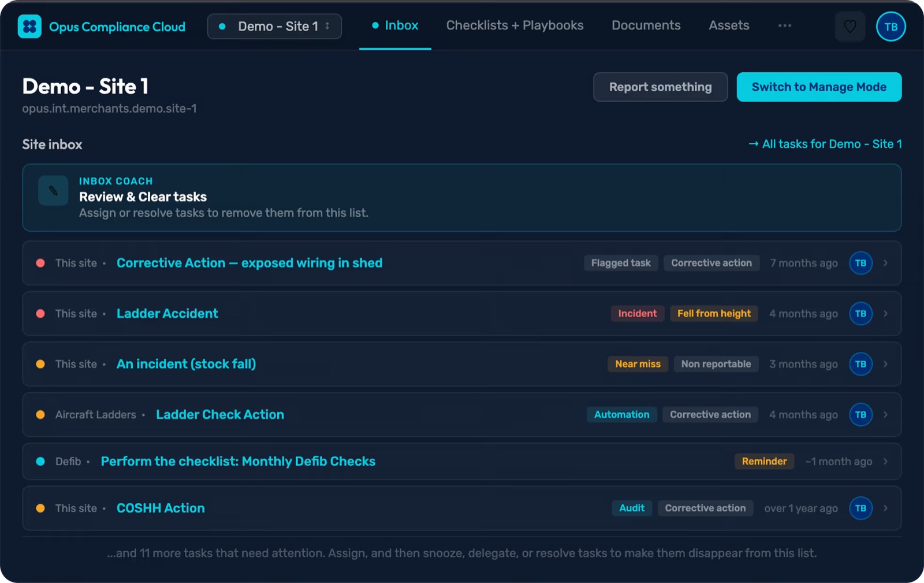Click orange status dot on Ladder Check Action
The height and width of the screenshot is (583, 924).
[40, 414]
